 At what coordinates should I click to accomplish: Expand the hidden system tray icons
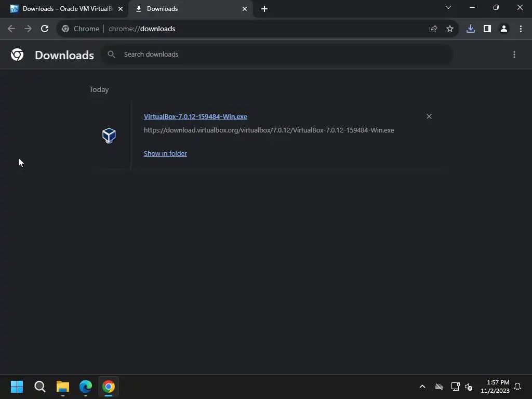click(422, 387)
